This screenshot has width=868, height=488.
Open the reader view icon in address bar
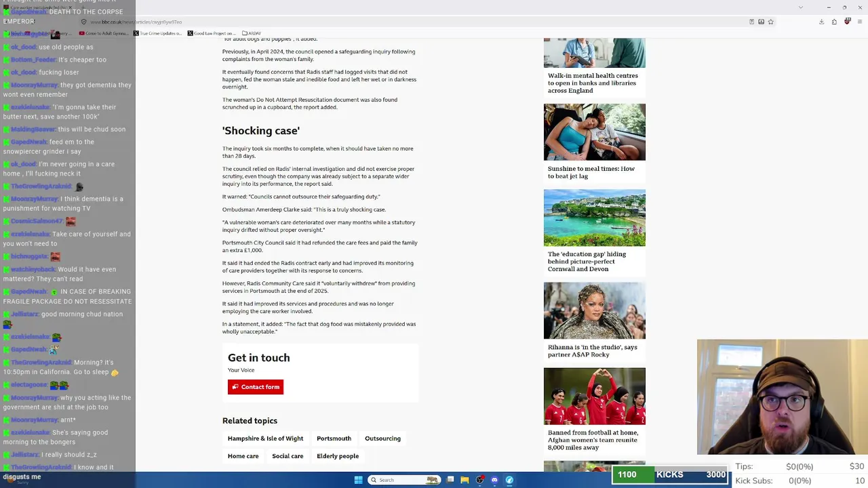click(x=751, y=22)
